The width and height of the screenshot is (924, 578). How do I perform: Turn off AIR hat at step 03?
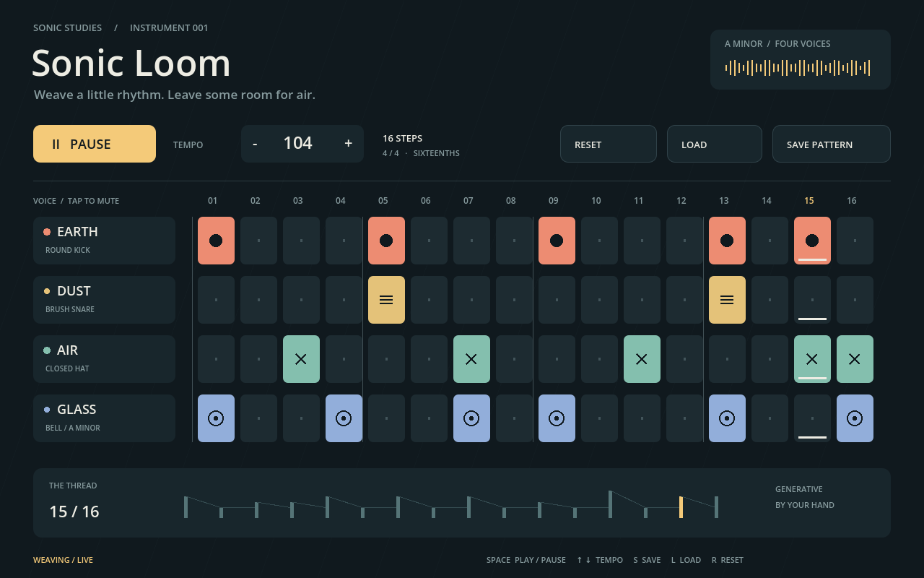click(x=301, y=359)
